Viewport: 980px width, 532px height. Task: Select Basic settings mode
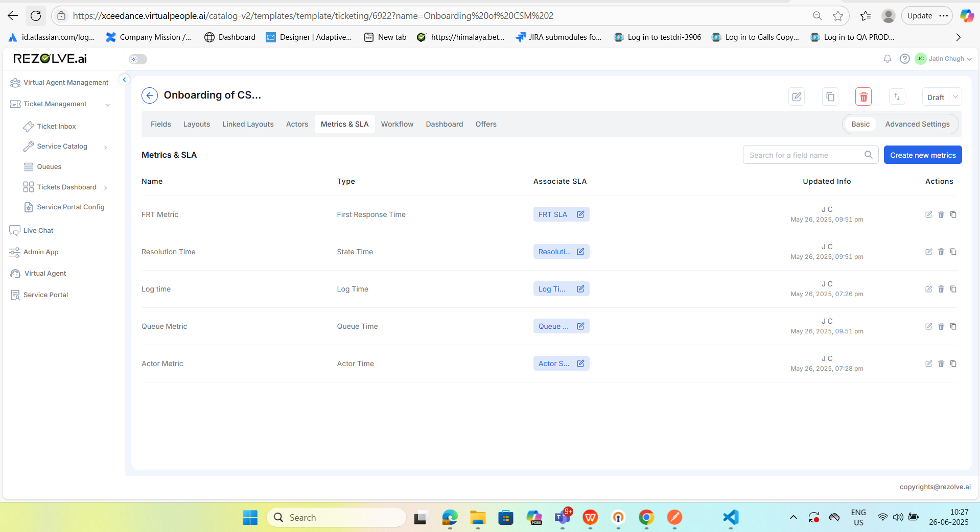click(x=860, y=124)
